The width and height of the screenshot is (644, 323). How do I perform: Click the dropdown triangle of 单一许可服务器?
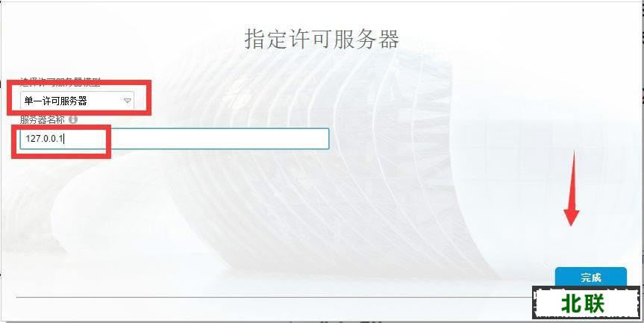128,101
